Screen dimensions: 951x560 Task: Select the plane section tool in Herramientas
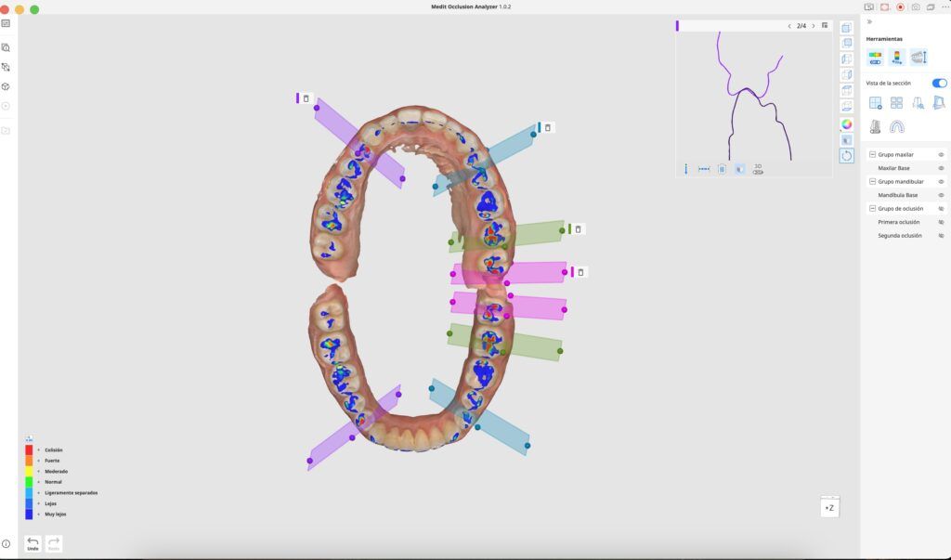939,103
